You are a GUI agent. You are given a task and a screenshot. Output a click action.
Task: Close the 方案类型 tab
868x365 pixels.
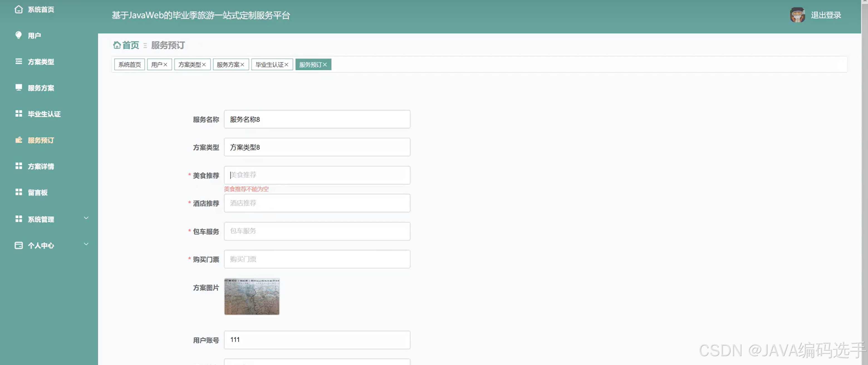click(204, 65)
